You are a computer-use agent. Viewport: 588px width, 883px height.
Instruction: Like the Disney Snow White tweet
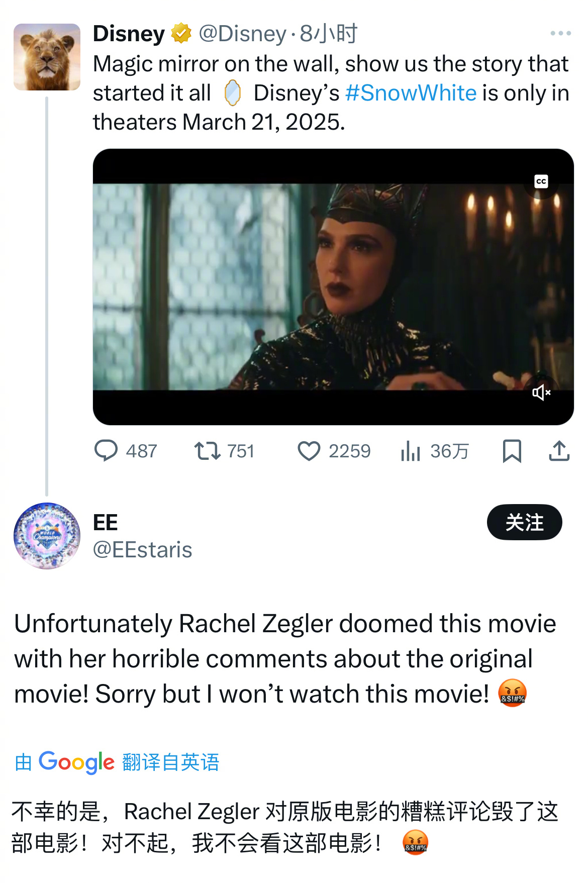click(x=334, y=451)
